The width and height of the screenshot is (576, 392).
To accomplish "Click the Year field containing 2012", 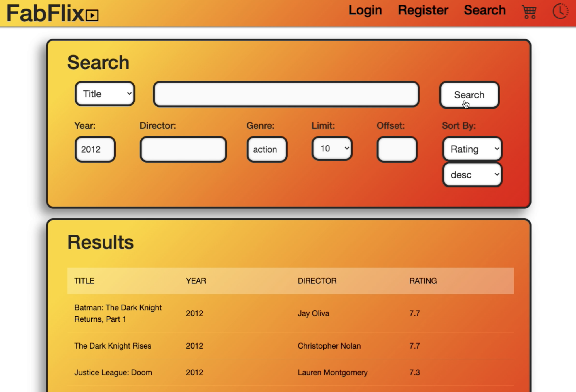I will click(95, 149).
